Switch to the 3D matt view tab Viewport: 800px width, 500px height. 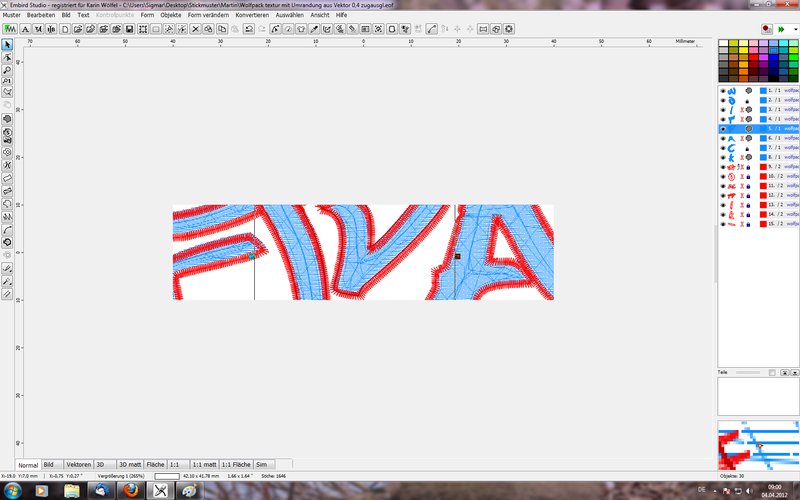point(130,464)
